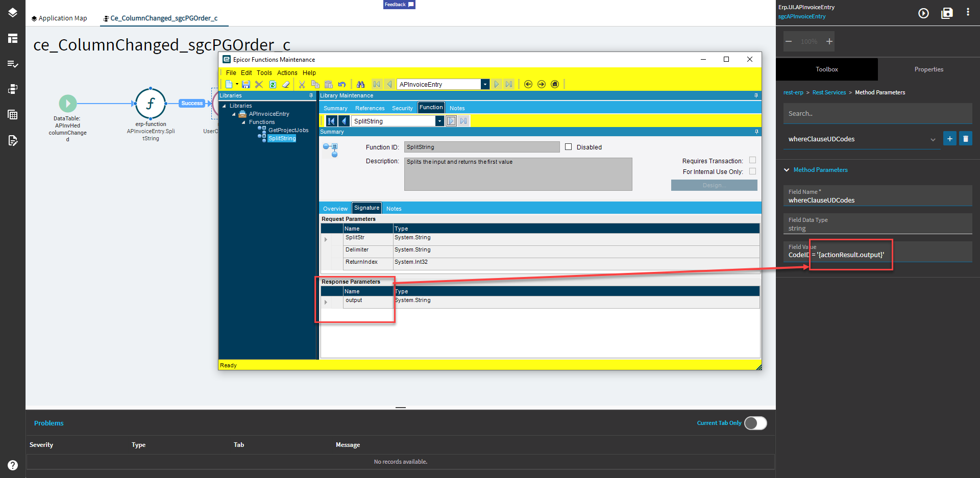
Task: Toggle the Current Tab Only switch
Action: click(755, 423)
